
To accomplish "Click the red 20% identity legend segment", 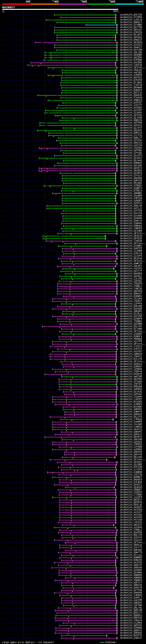I will coord(16,4).
